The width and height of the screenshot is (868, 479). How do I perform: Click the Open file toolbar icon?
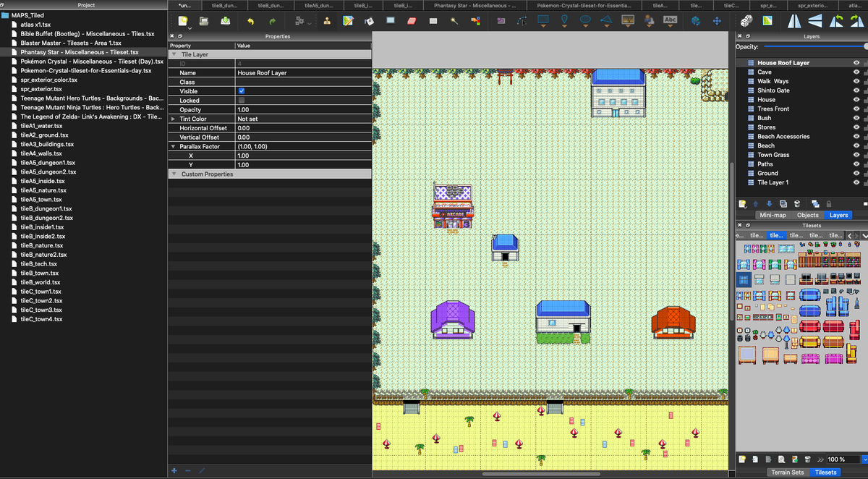[x=204, y=21]
